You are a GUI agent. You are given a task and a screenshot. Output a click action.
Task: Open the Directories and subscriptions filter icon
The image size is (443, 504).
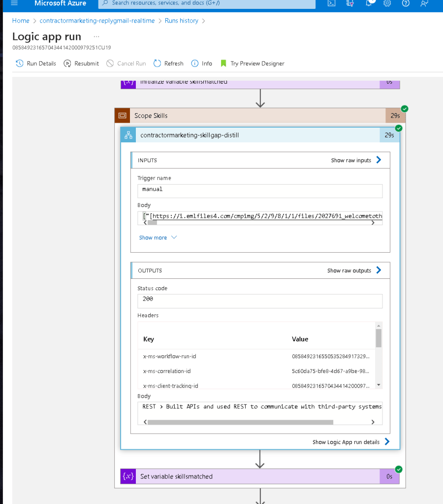click(350, 3)
